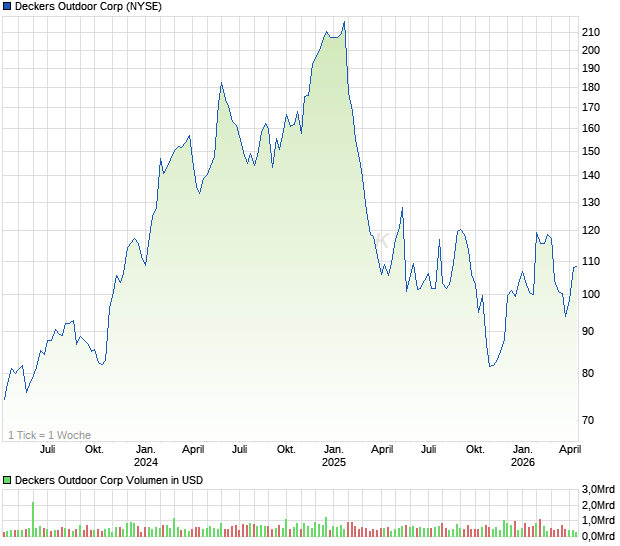Click the tallest green volume bar above 2,0Mrd
The width and height of the screenshot is (620, 546).
[x=33, y=519]
